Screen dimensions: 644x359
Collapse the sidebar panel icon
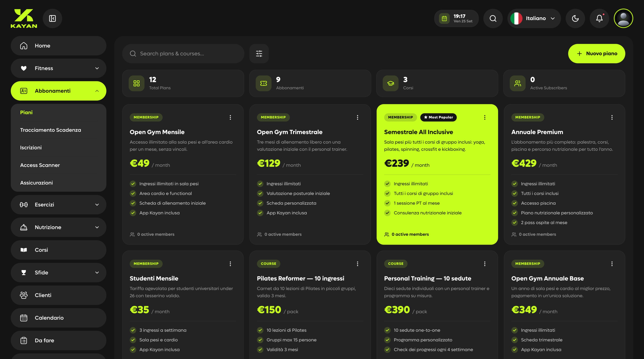pyautogui.click(x=53, y=18)
